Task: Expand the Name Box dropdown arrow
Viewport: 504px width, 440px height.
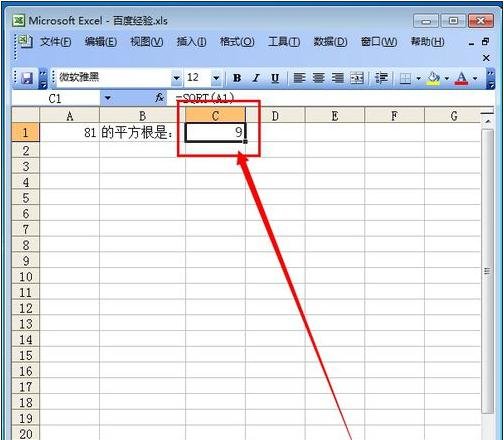Action: (x=107, y=98)
